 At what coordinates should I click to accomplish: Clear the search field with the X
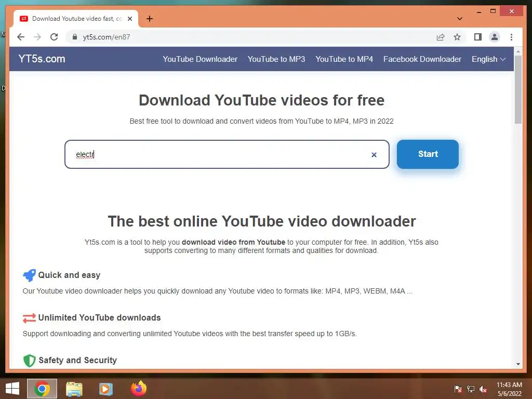click(374, 155)
